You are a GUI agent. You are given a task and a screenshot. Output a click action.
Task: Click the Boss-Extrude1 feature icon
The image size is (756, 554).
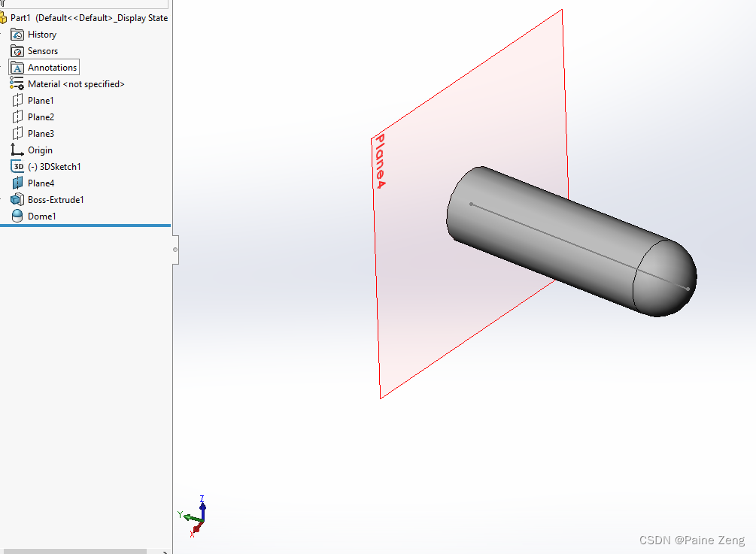[17, 199]
